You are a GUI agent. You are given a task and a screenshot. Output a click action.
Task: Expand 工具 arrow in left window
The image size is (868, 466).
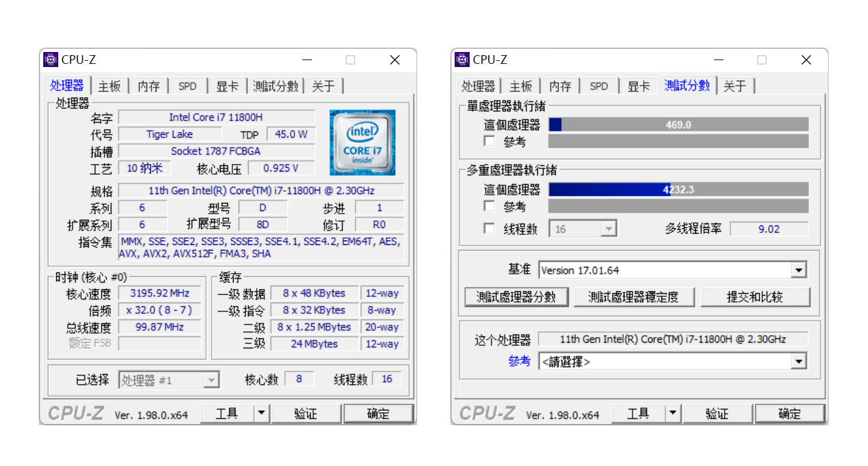point(262,413)
